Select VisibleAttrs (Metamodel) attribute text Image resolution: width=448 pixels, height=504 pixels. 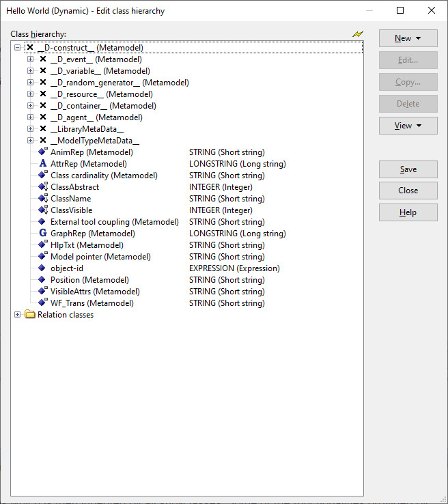[x=95, y=291]
